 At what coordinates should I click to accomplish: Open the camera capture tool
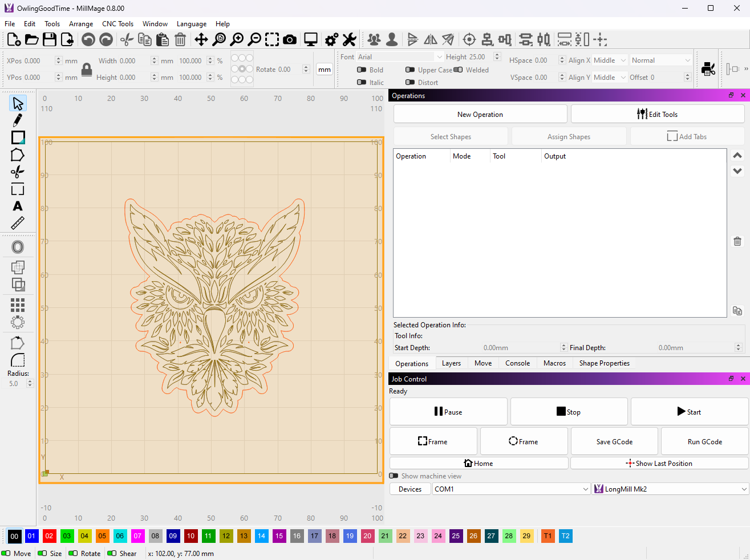tap(290, 39)
